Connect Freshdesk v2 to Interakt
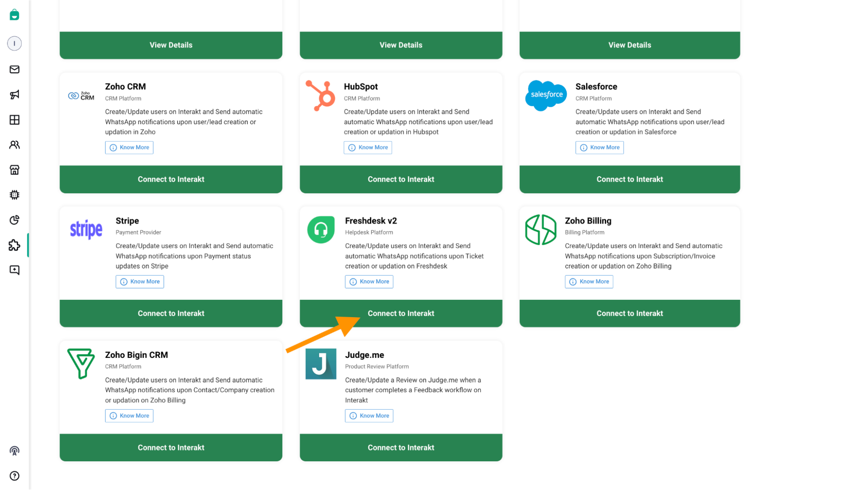Viewport: 868px width, 490px height. tap(400, 313)
